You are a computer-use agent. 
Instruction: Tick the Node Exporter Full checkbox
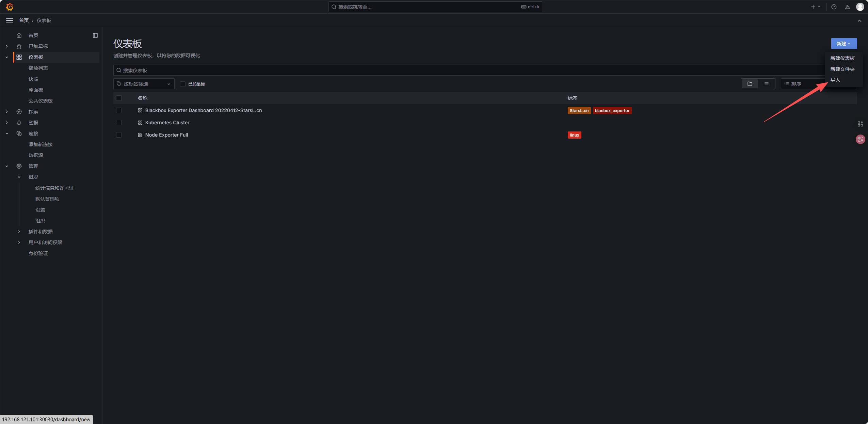click(x=119, y=135)
